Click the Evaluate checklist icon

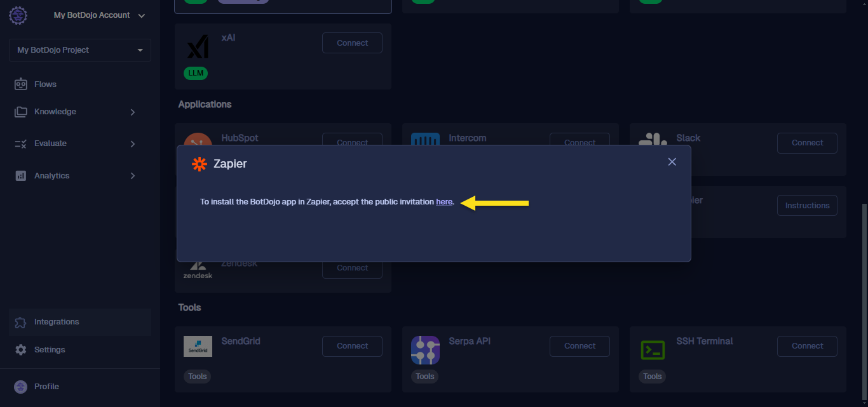[x=21, y=143]
